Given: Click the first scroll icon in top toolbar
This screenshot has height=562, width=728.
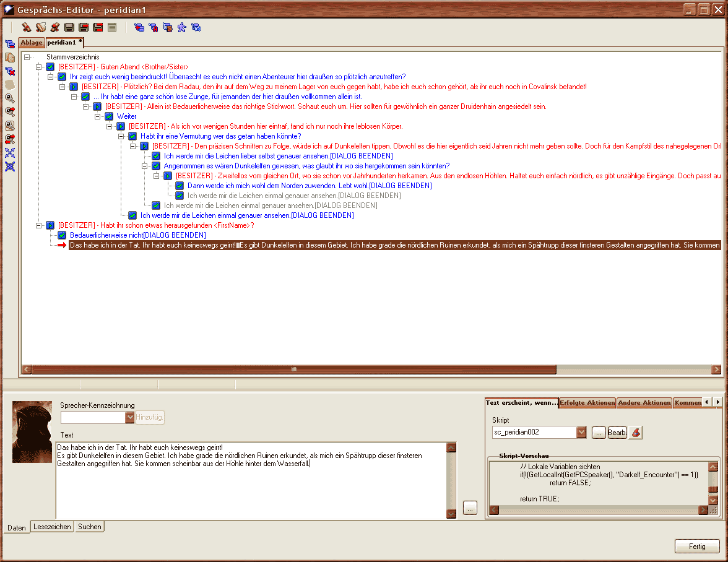Looking at the screenshot, I should (x=41, y=27).
